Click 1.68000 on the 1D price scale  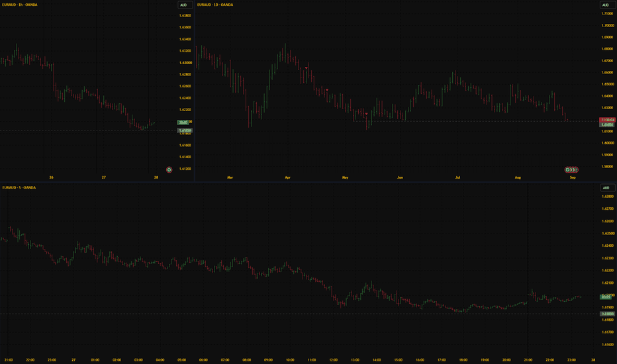point(607,49)
